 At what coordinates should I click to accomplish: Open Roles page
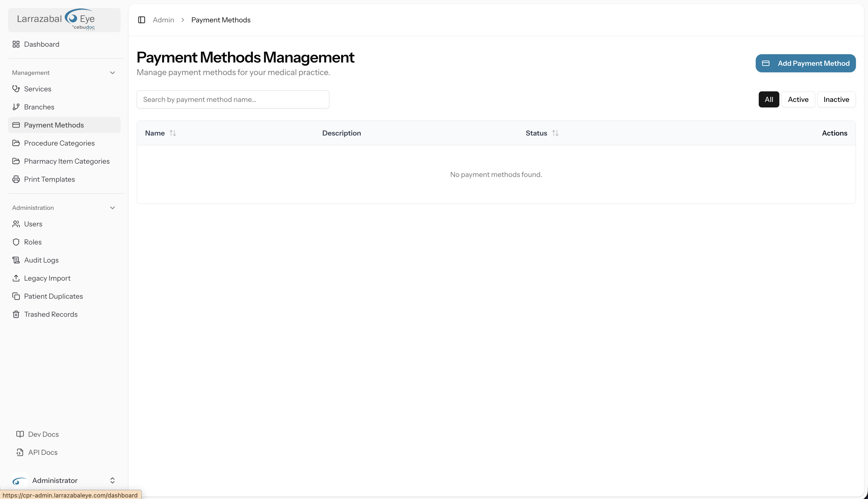click(65, 242)
